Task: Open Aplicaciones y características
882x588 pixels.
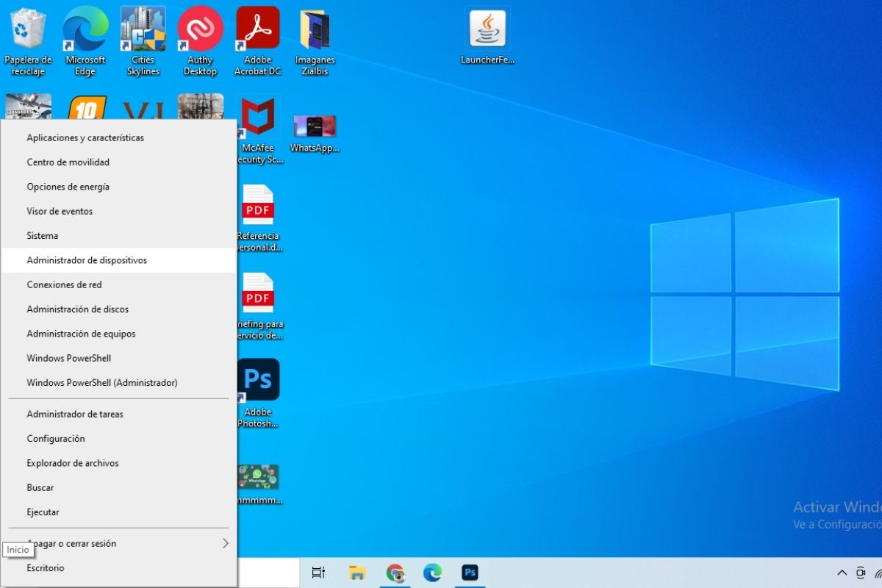Action: pos(119,137)
